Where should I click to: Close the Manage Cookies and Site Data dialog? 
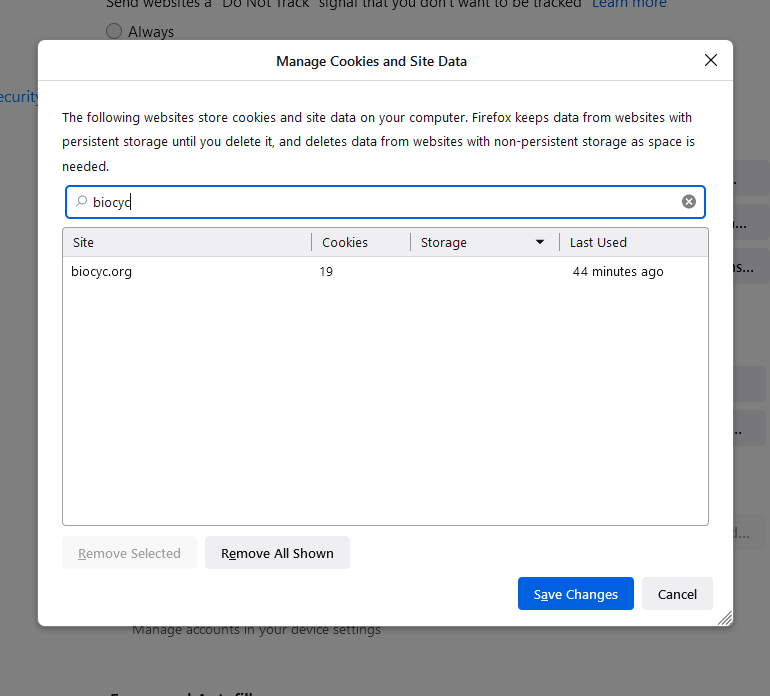tap(711, 60)
